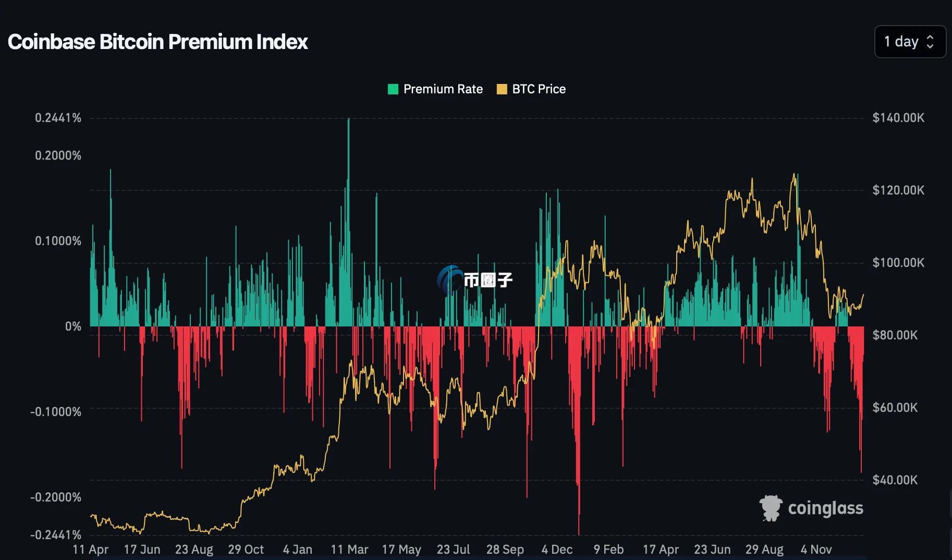Click the green Premium Rate color swatch
This screenshot has width=952, height=560.
tap(393, 89)
